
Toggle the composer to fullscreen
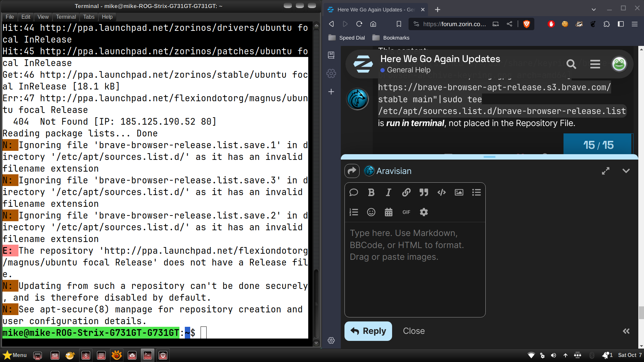pos(605,171)
